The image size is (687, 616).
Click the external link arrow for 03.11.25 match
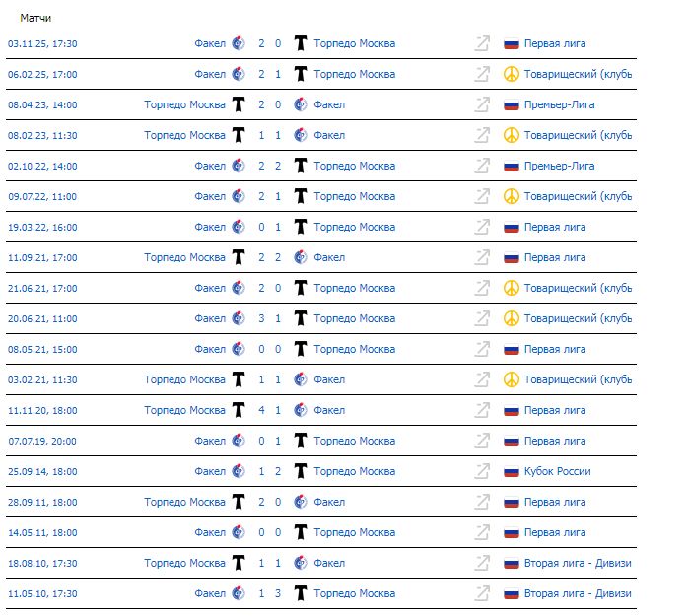coord(482,43)
